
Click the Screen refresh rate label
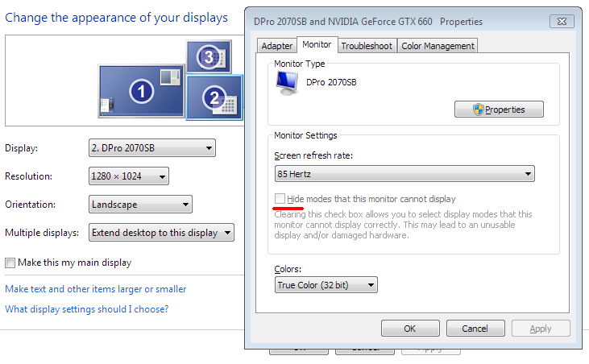pyautogui.click(x=313, y=155)
